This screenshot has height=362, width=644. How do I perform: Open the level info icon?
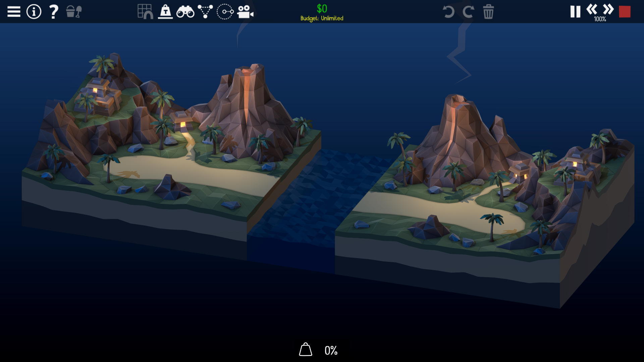tap(34, 12)
